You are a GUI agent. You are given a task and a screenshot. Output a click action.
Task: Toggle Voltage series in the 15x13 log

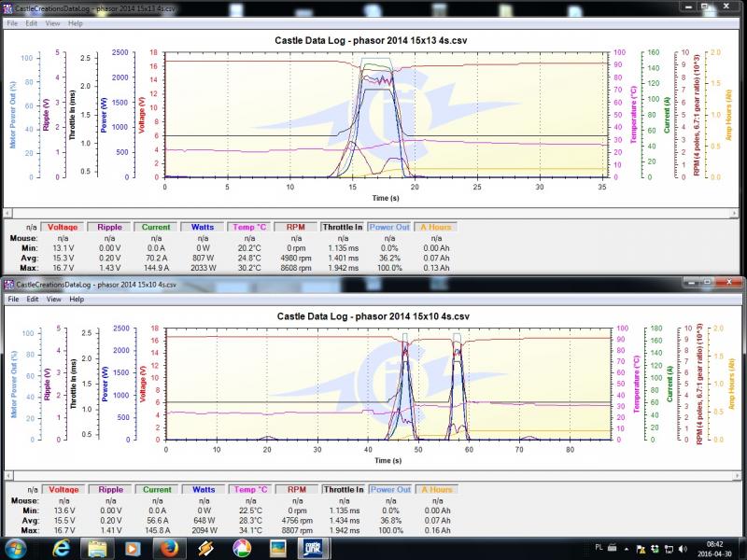click(63, 226)
